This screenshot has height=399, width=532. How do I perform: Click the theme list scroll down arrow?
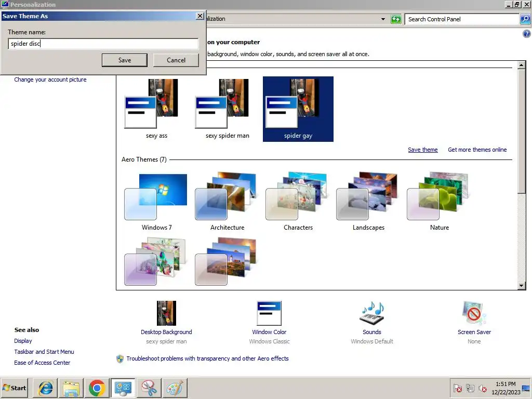[522, 286]
